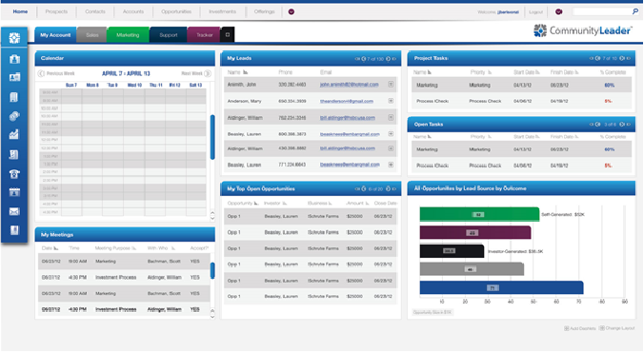The image size is (644, 353).
Task: Open the Prospects menu
Action: pyautogui.click(x=56, y=11)
